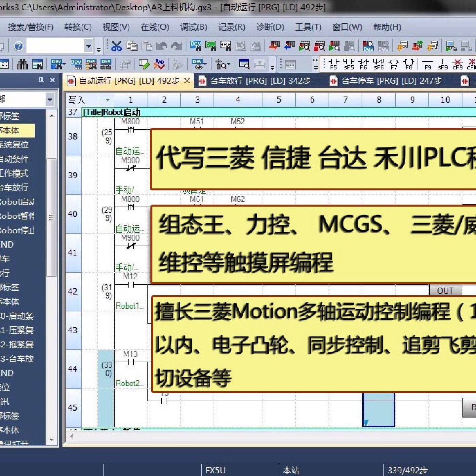476x476 pixels.
Task: Toggle navigation panel auto-hide pin
Action: [41, 80]
